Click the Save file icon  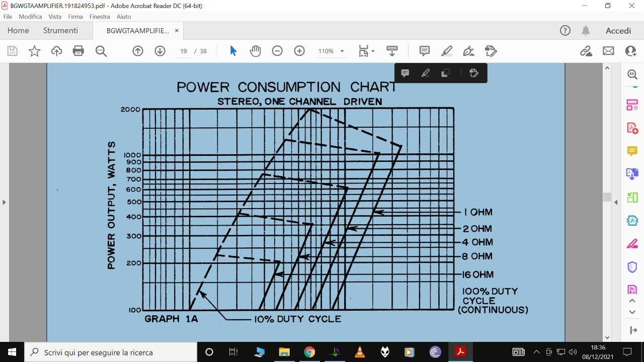(x=13, y=51)
